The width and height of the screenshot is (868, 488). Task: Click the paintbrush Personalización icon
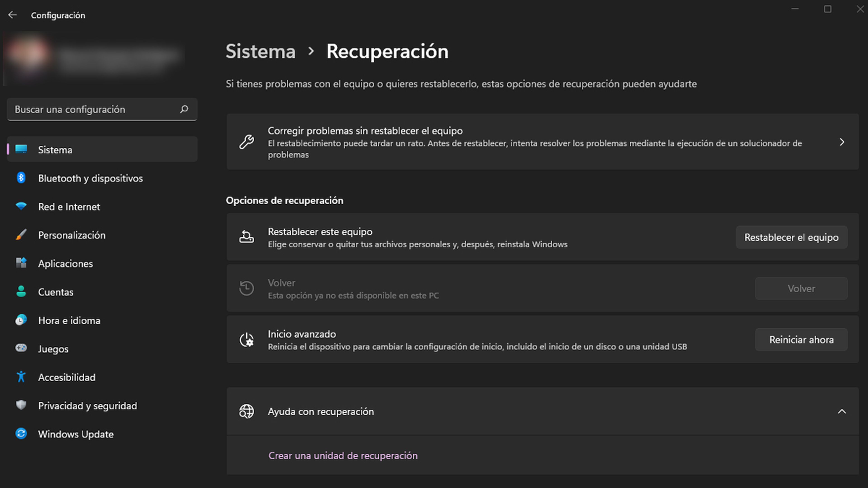[x=21, y=235]
